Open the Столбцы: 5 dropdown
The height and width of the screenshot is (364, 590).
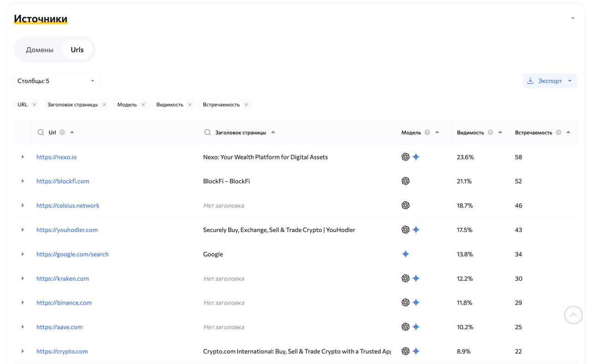[x=57, y=81]
